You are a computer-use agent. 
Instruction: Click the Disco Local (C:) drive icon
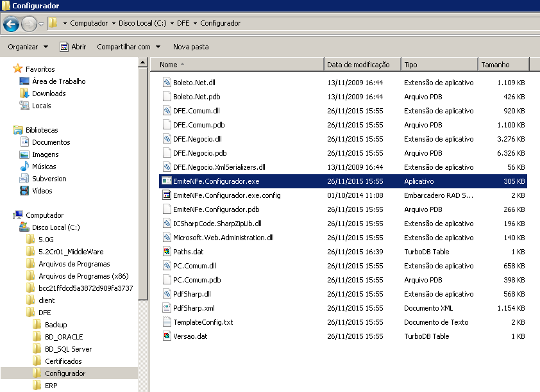tap(24, 227)
